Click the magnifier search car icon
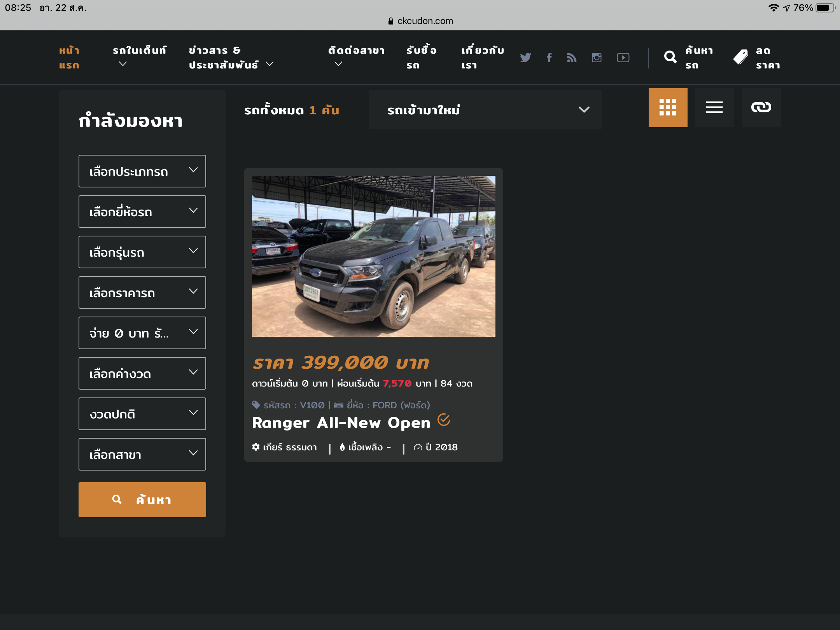 click(x=670, y=58)
